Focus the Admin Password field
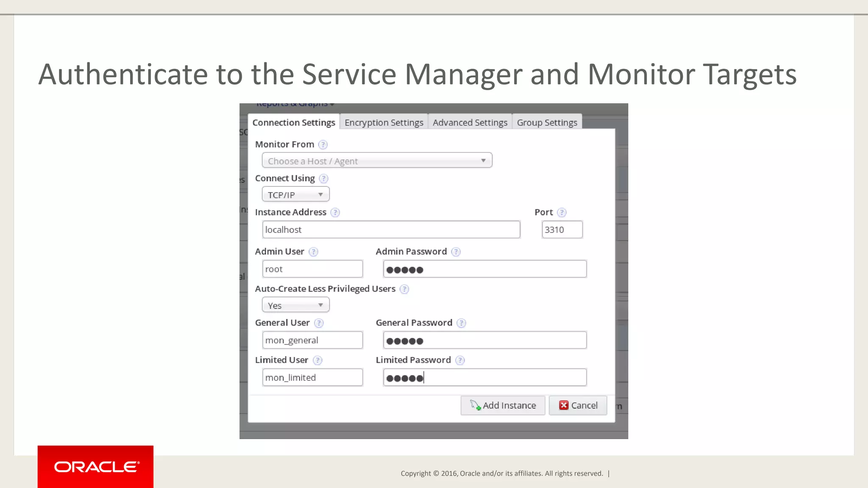 point(485,269)
